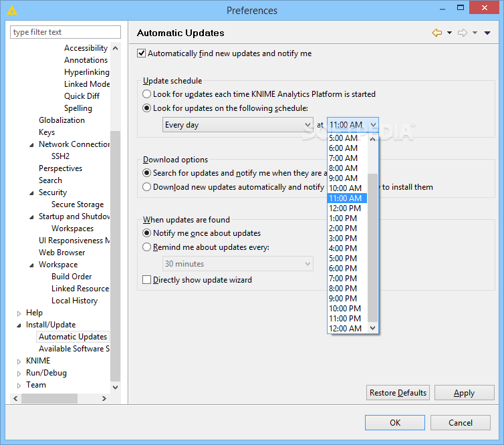This screenshot has width=504, height=445.
Task: Click tree vertical scroll down arrow
Action: click(x=116, y=387)
